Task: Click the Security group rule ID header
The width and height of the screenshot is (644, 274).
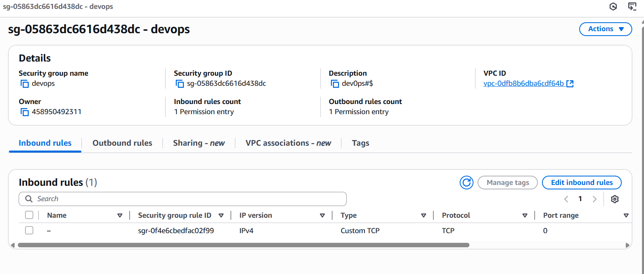Action: click(175, 215)
